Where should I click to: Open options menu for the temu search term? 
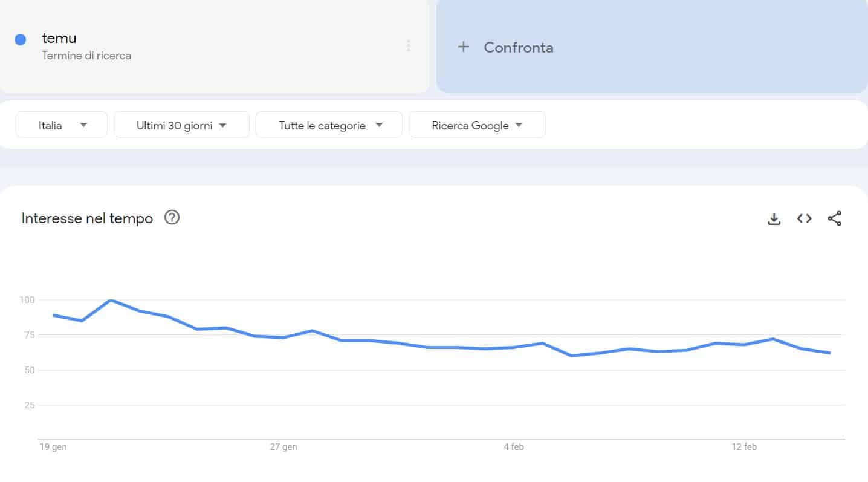pos(408,45)
